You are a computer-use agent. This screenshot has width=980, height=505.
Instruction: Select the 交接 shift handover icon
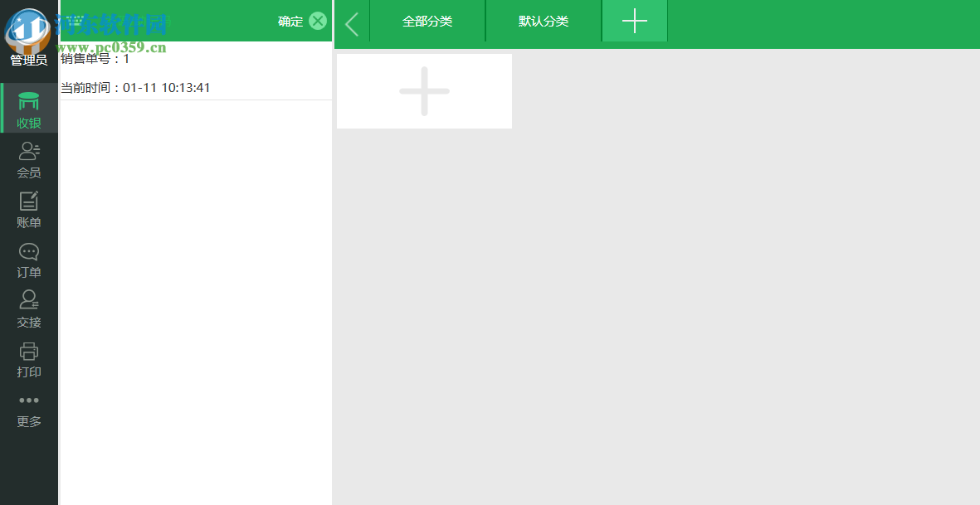click(x=28, y=308)
